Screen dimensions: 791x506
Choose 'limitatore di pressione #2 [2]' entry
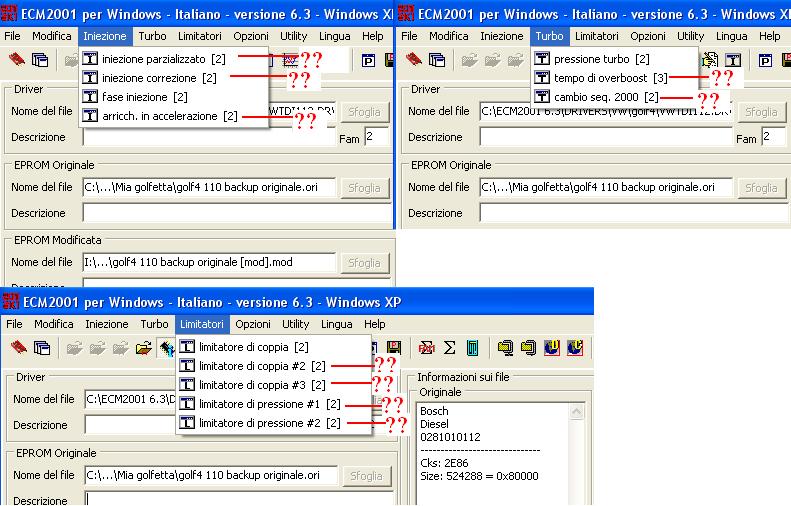tap(274, 423)
